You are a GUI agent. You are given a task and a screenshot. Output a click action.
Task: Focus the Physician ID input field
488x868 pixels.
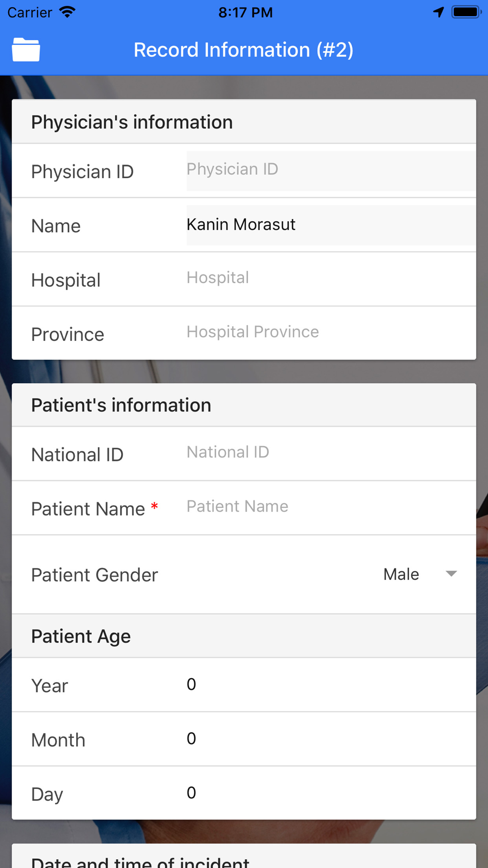pos(331,170)
